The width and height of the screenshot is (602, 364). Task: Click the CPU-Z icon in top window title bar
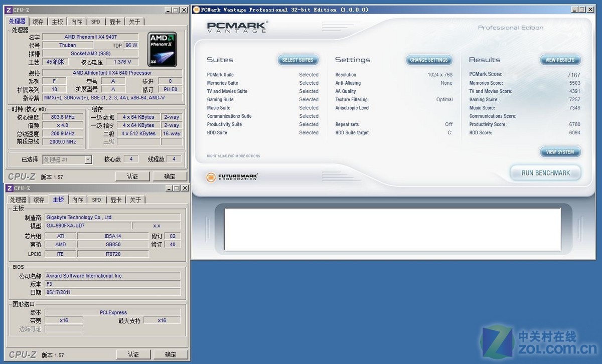click(x=9, y=10)
